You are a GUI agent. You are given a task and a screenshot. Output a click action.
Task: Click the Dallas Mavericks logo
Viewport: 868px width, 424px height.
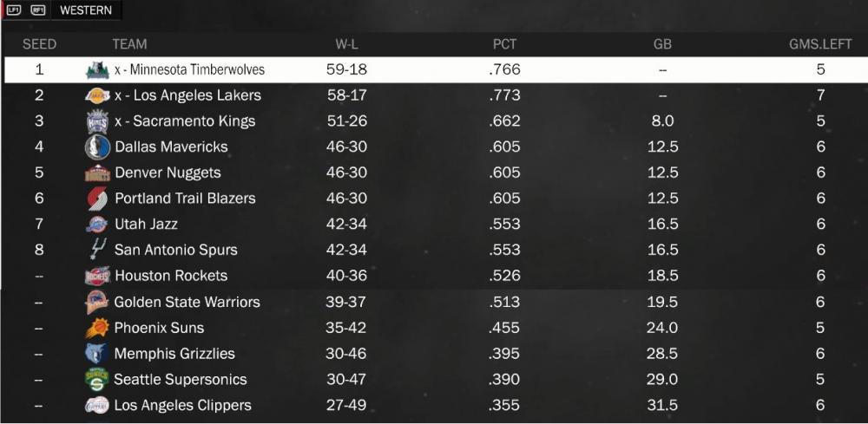click(97, 147)
